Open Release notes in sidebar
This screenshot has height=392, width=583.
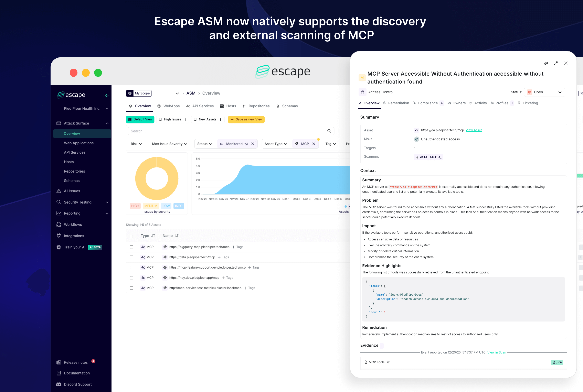[76, 362]
